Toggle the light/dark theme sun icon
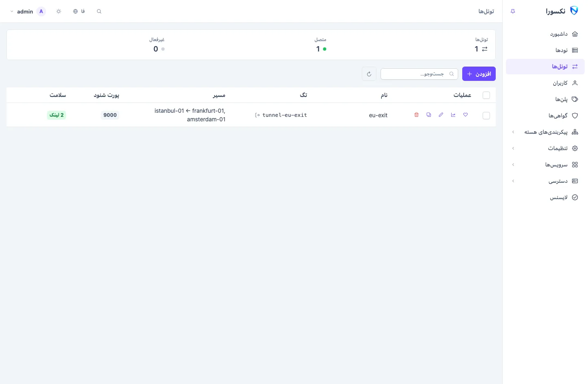 click(x=59, y=11)
